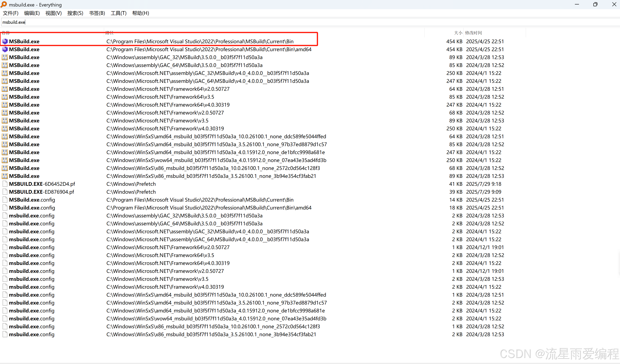620x364 pixels.
Task: Click the date 2025/7/29 9:09
Action: 484,192
